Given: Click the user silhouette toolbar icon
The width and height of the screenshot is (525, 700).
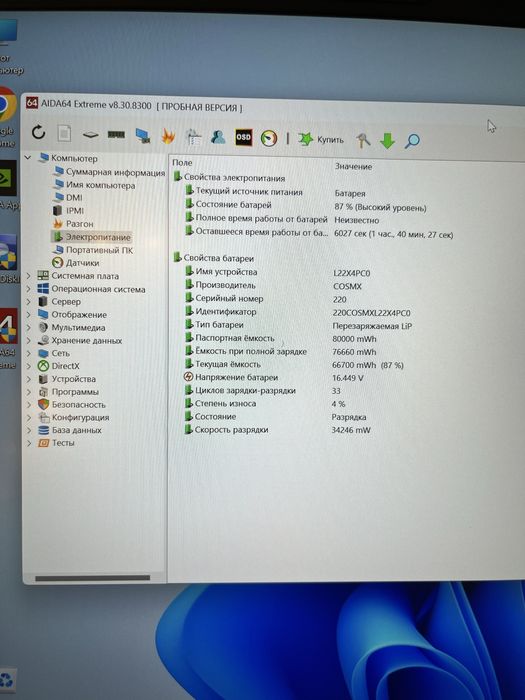Looking at the screenshot, I should pyautogui.click(x=218, y=138).
